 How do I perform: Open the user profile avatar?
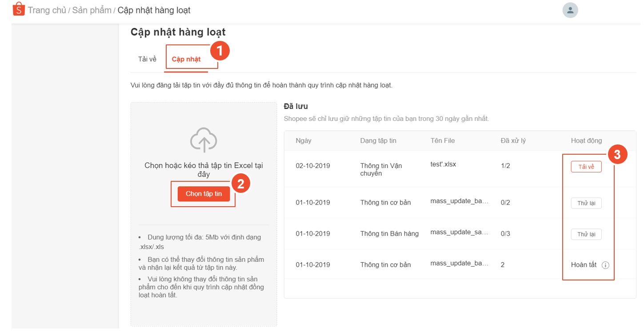tap(570, 10)
